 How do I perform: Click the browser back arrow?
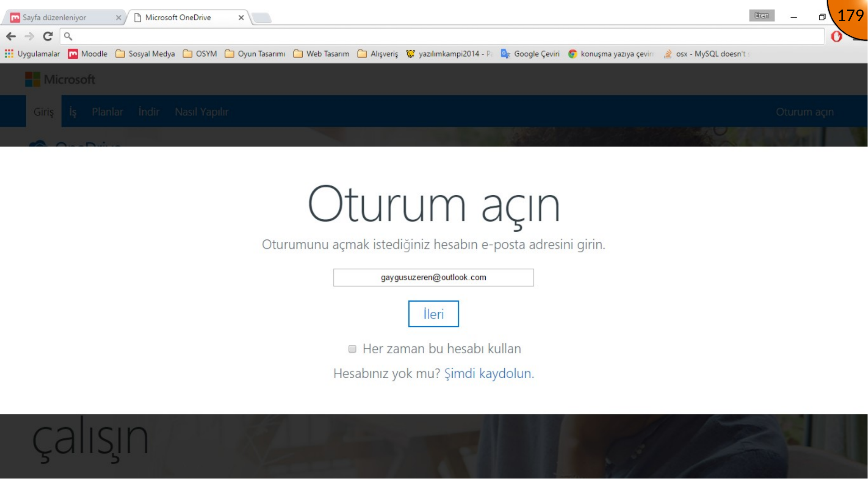(x=11, y=36)
